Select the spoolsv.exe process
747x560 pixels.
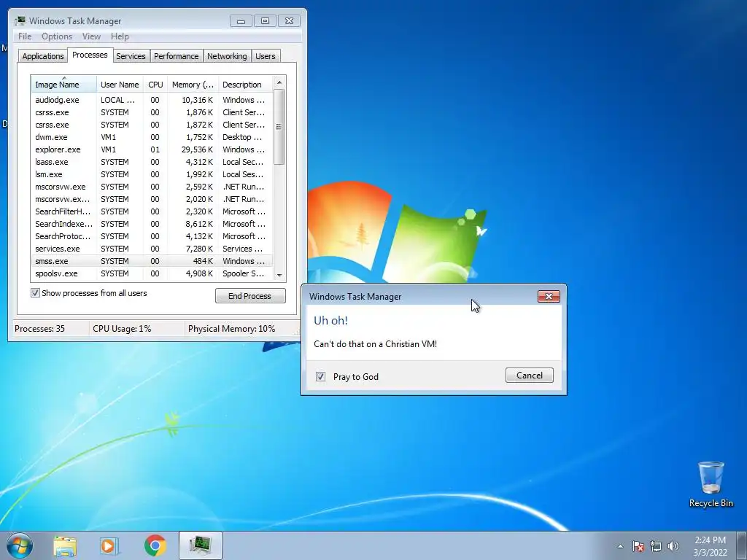click(152, 273)
